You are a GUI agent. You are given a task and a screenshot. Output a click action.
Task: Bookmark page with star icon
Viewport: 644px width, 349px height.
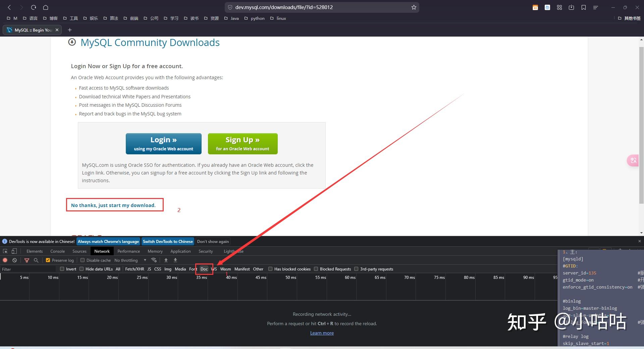tap(414, 7)
